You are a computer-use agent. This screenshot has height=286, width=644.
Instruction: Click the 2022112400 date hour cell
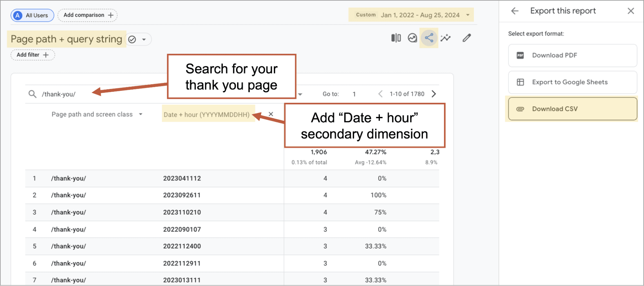coord(182,246)
